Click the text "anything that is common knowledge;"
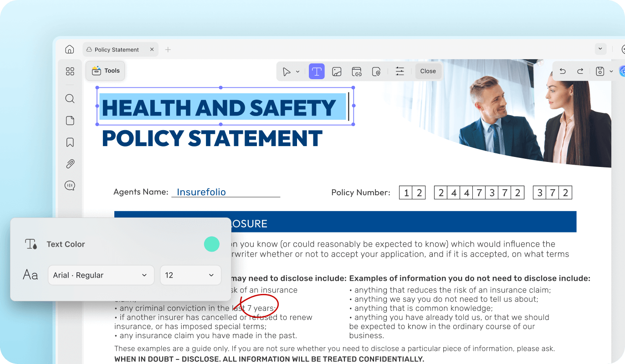Viewport: 625px width, 364px height. pos(421,308)
